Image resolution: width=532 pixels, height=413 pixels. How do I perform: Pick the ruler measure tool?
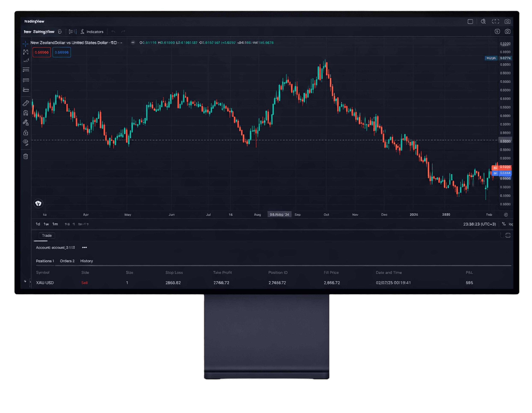(x=26, y=103)
